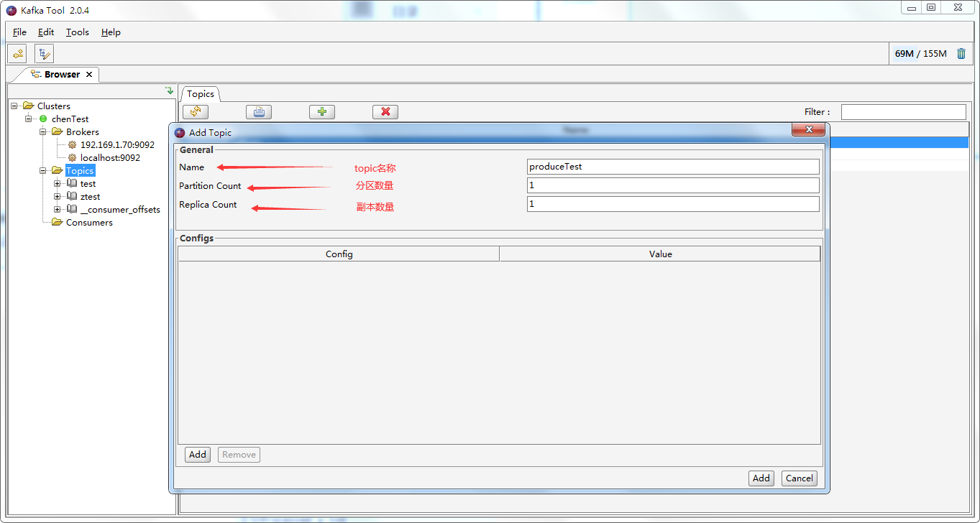The height and width of the screenshot is (523, 980).
Task: Click the disabled Remove button under Configs
Action: click(239, 455)
